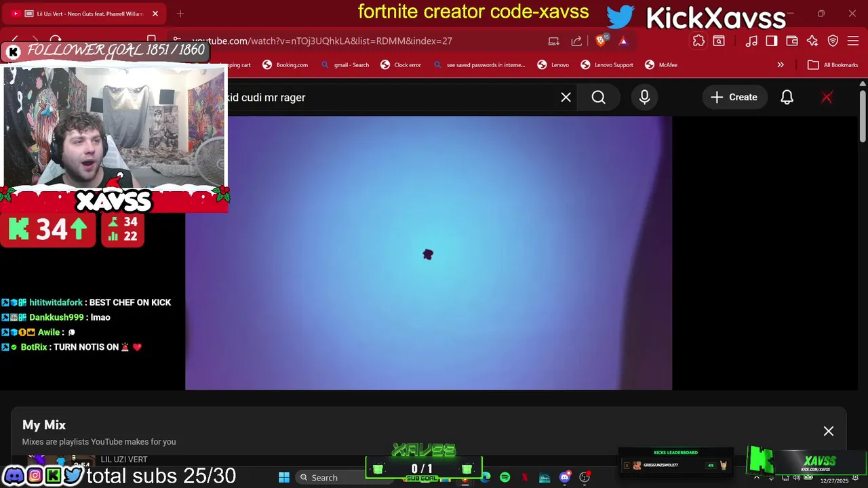Click the 'My Mix' playlist title

(x=44, y=425)
